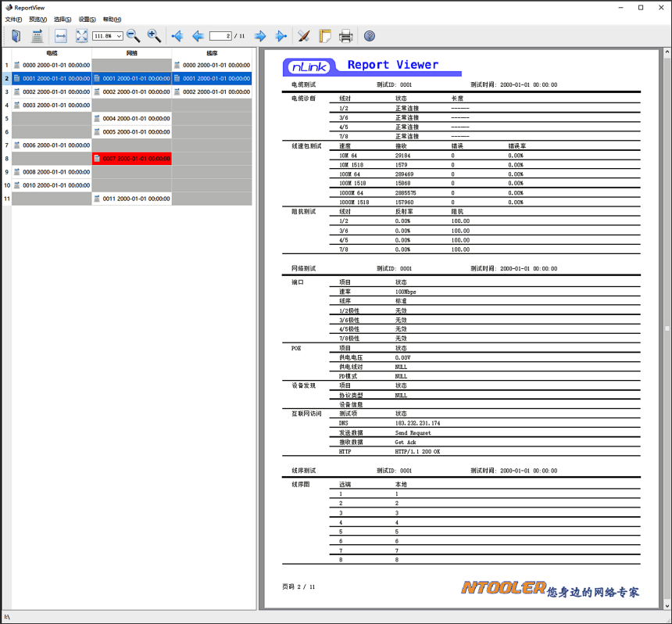Open the 文件(F) menu
672x624 pixels.
click(x=14, y=20)
